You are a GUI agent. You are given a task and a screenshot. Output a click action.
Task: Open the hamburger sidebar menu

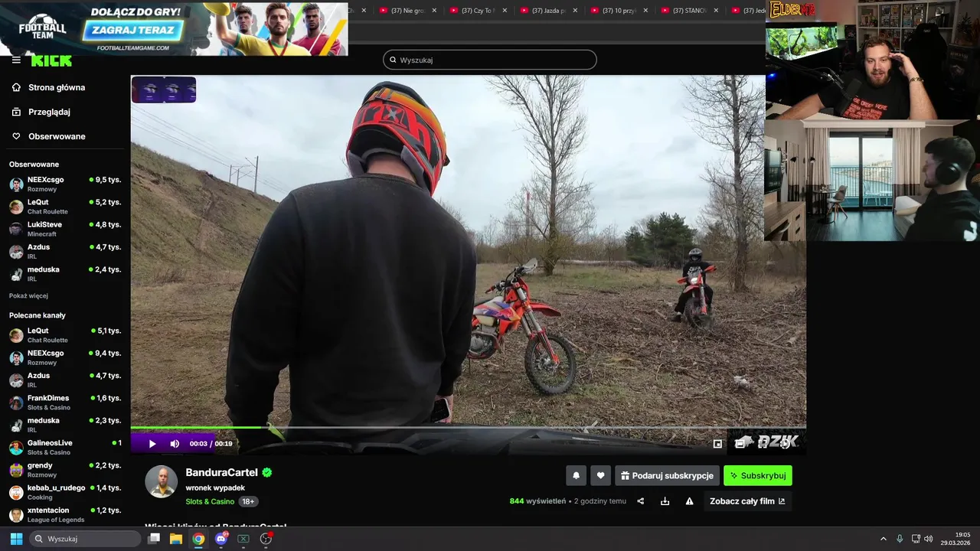point(16,60)
